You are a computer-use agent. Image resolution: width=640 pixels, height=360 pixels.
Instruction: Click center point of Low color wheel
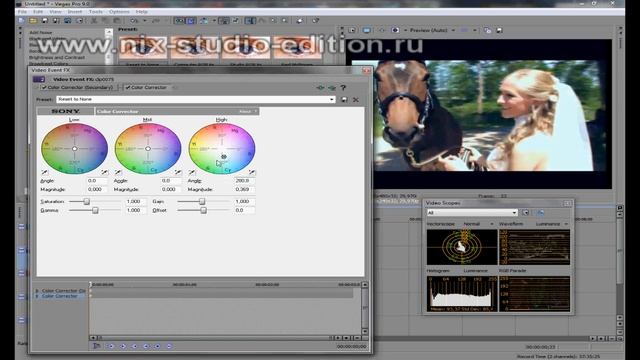tap(74, 149)
